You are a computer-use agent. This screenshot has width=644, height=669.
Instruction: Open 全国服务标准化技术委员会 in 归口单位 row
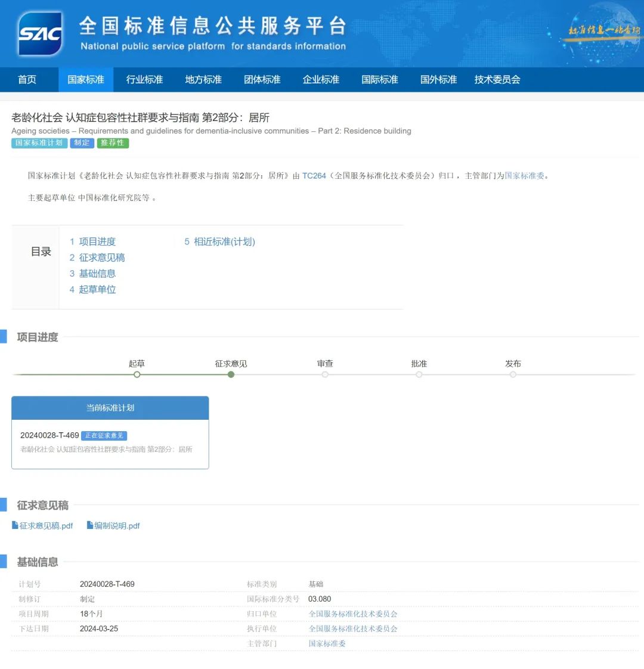click(x=353, y=614)
